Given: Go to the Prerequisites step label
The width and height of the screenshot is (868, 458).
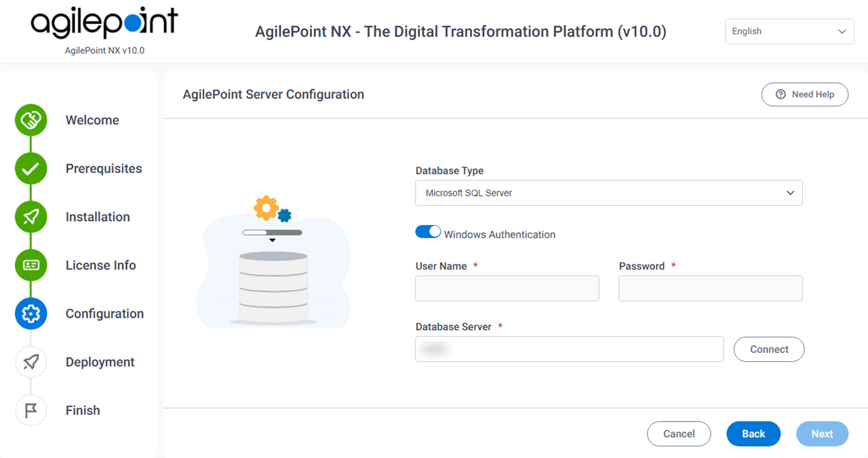Looking at the screenshot, I should click(104, 169).
